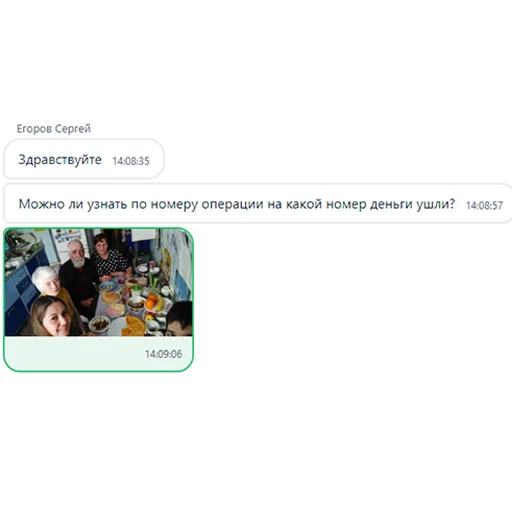
Task: Select the Здравствуйте message bubble text
Action: 60,160
